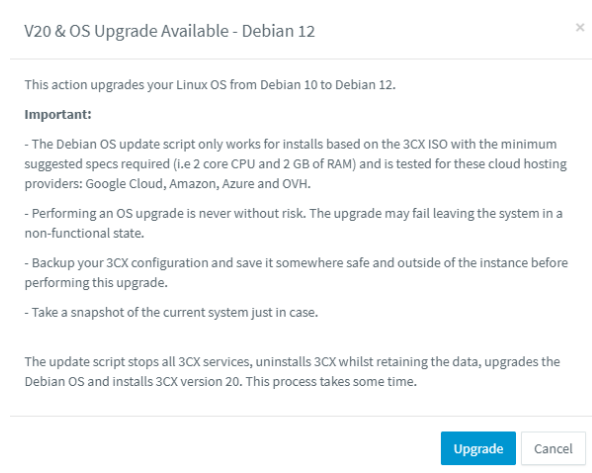This screenshot has width=592, height=473.
Task: Click the This process takes some time text
Action: pos(331,382)
